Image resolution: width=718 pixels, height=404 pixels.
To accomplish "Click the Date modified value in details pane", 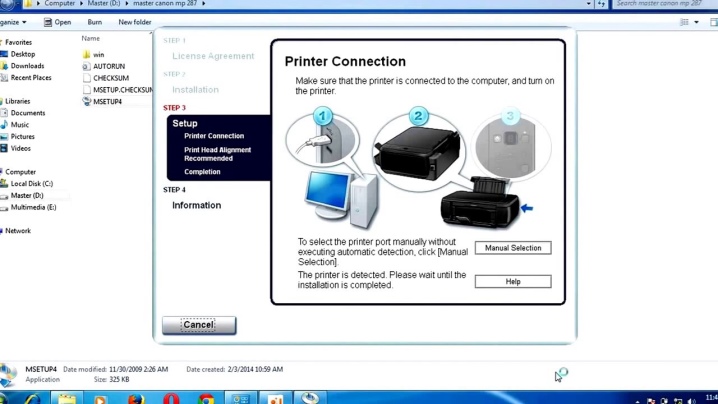I will click(x=138, y=369).
